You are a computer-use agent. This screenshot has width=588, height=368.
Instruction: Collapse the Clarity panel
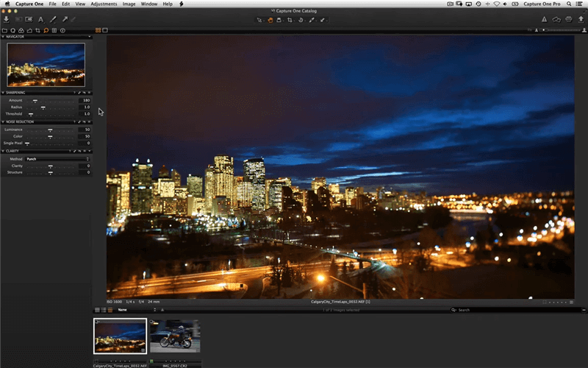click(x=3, y=151)
